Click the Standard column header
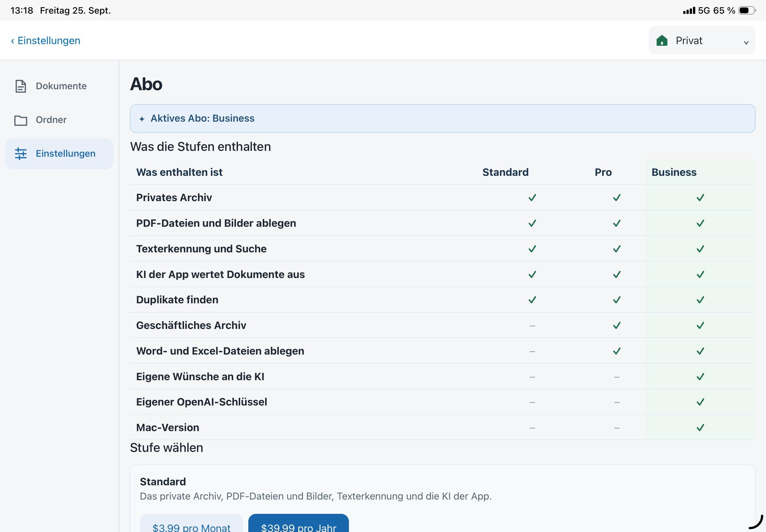The image size is (766, 532). click(x=505, y=172)
